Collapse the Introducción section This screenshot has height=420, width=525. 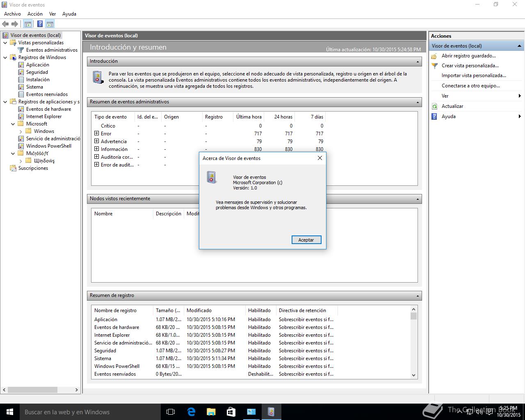point(418,62)
